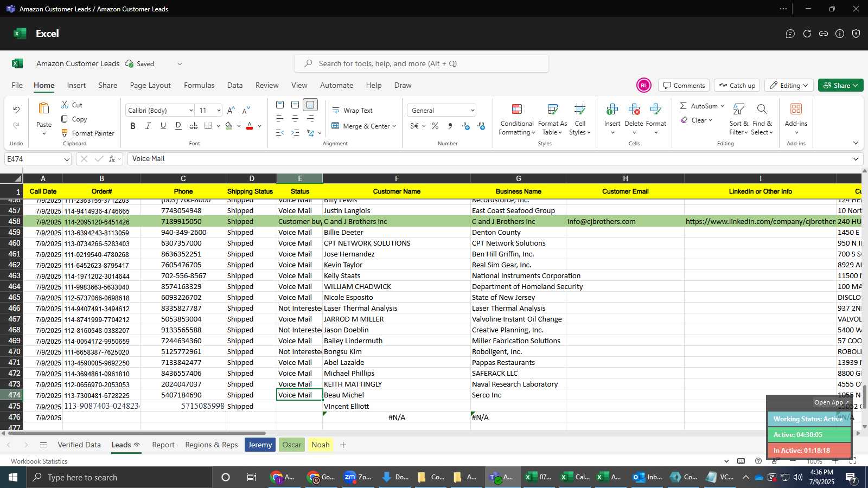Open the fill color picker

[x=229, y=126]
